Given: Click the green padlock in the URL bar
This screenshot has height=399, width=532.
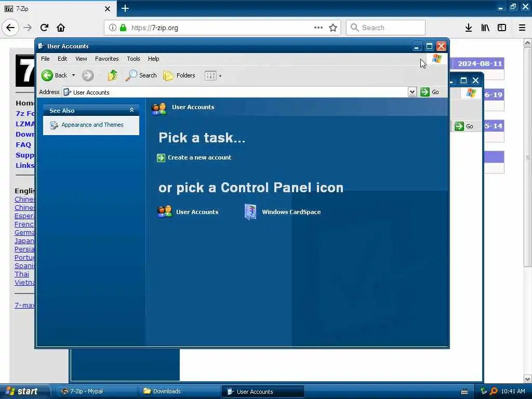Looking at the screenshot, I should [123, 28].
